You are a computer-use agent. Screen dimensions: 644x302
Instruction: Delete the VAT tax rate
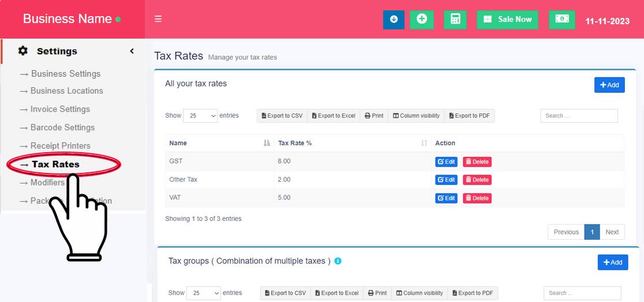click(x=477, y=198)
